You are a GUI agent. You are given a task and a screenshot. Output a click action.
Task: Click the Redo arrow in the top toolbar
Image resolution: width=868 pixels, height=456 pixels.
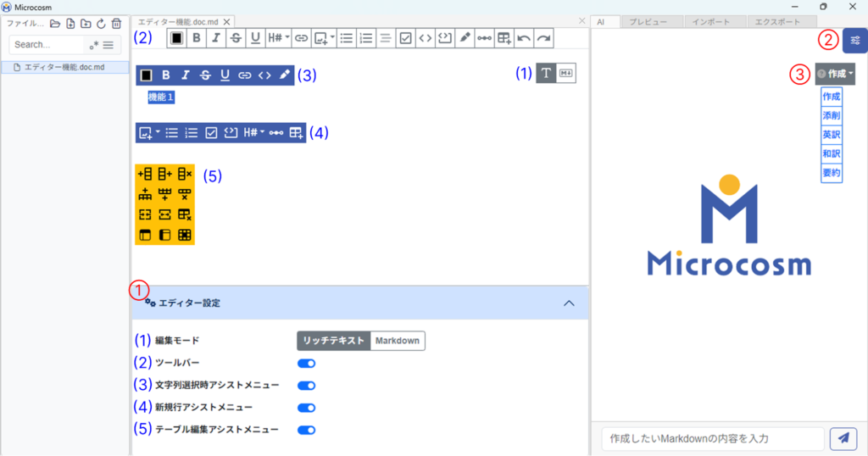tap(543, 38)
